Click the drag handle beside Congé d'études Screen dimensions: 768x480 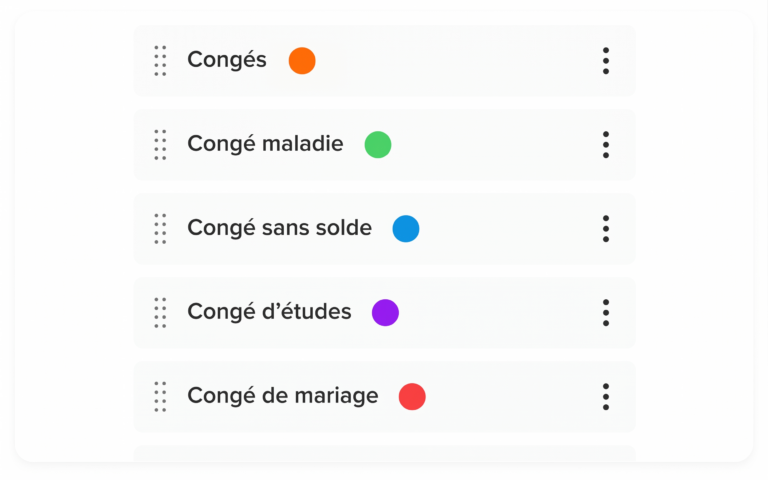point(160,312)
